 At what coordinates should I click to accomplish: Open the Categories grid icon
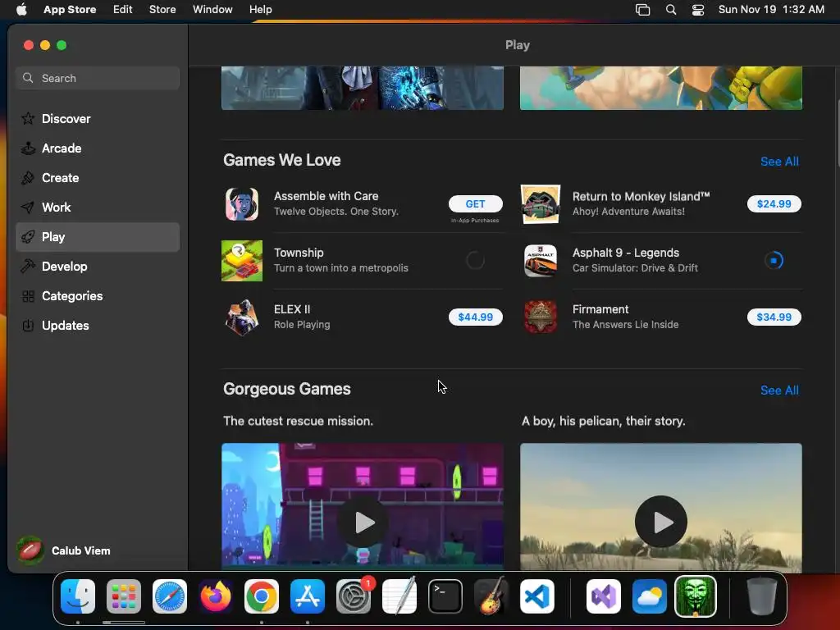tap(28, 295)
